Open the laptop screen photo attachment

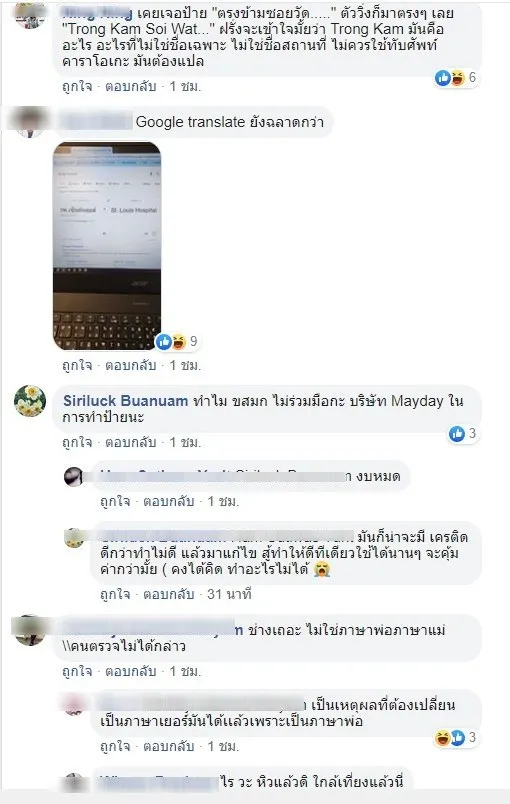point(107,246)
